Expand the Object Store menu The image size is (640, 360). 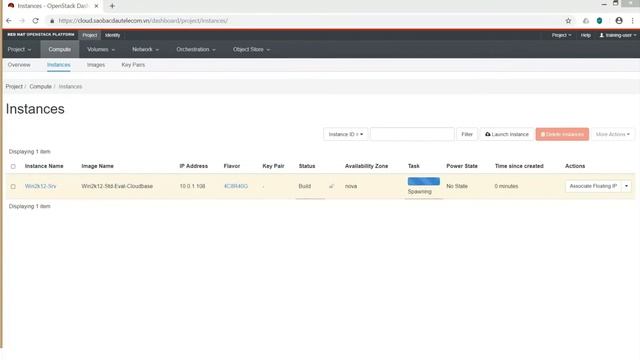251,49
